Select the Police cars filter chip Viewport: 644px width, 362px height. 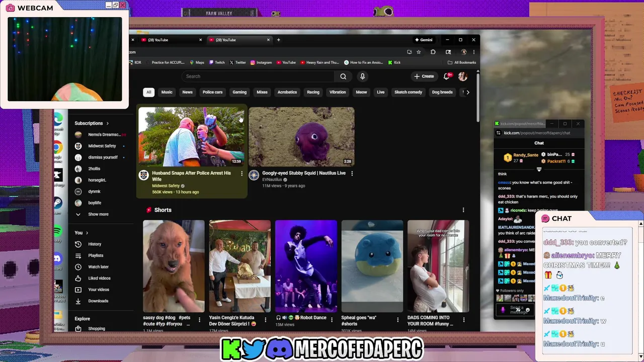pos(212,92)
